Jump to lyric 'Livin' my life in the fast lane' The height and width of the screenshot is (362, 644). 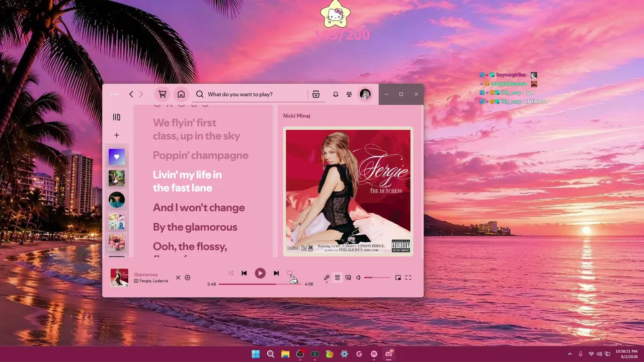[187, 181]
